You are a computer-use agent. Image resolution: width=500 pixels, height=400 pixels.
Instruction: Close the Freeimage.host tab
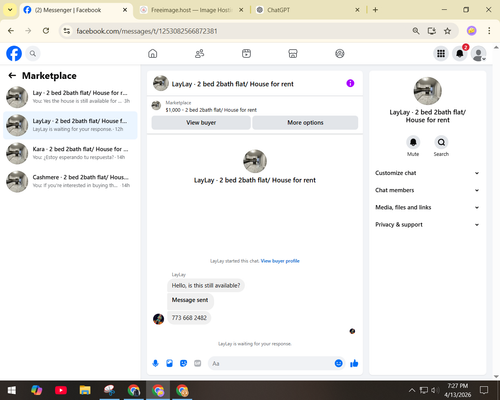click(x=241, y=10)
